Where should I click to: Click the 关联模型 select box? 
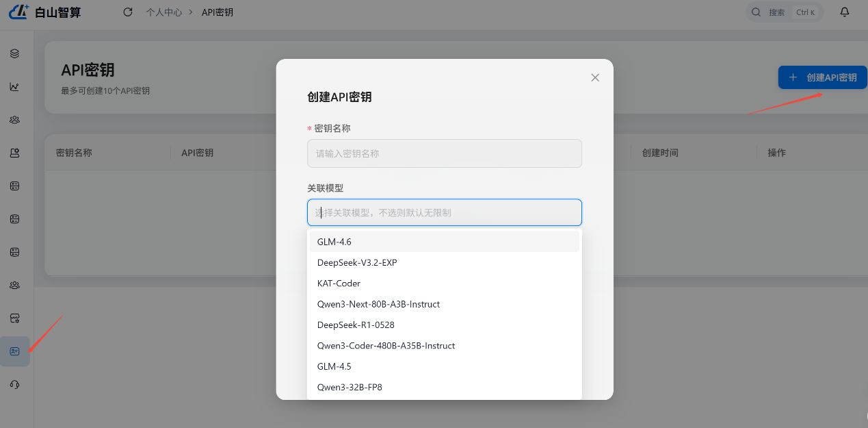445,212
